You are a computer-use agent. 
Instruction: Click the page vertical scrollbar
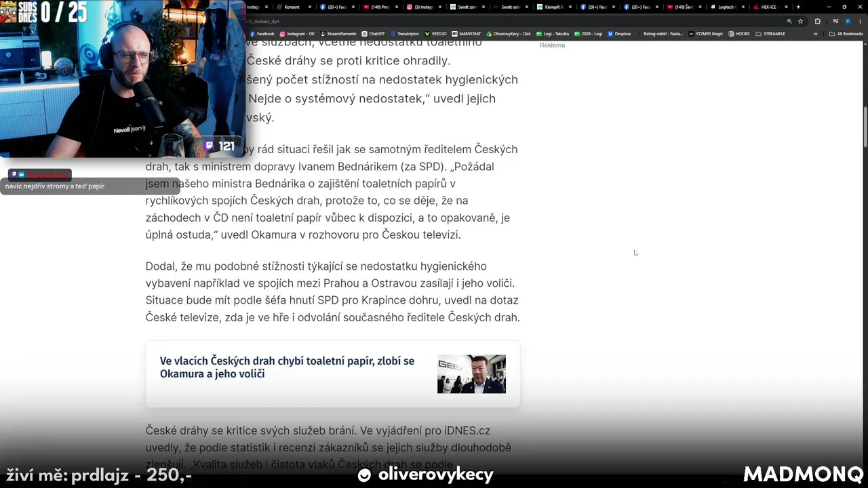point(865,127)
